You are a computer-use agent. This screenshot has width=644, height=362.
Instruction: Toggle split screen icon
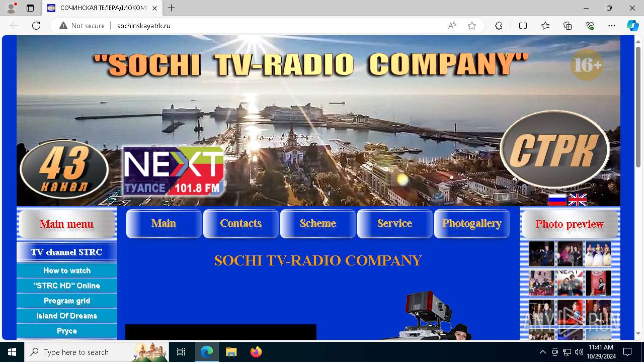tap(523, 26)
